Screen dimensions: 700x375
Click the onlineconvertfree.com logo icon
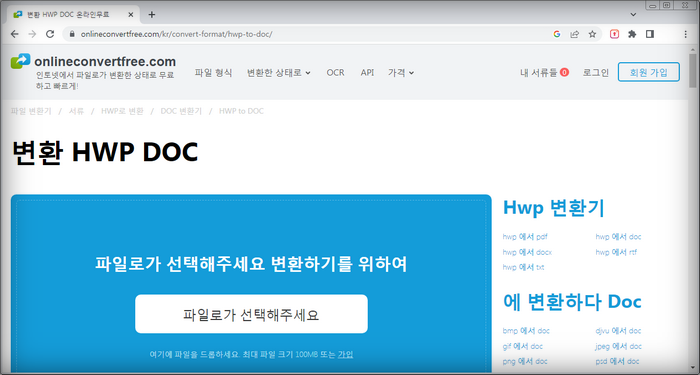coord(21,61)
